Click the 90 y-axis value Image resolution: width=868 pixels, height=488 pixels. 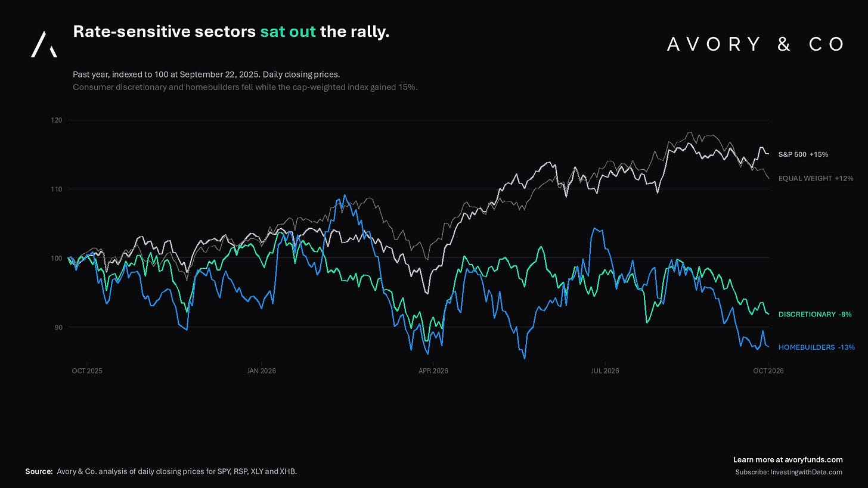click(58, 327)
